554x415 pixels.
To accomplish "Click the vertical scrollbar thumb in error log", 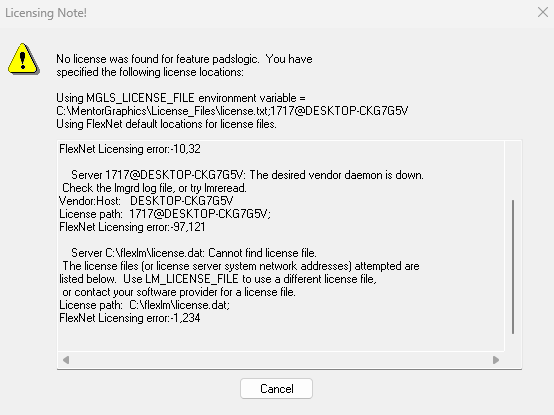I will click(x=513, y=267).
